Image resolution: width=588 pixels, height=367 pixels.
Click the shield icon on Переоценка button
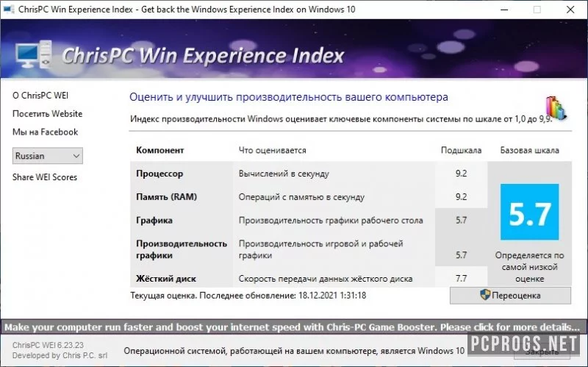point(485,295)
